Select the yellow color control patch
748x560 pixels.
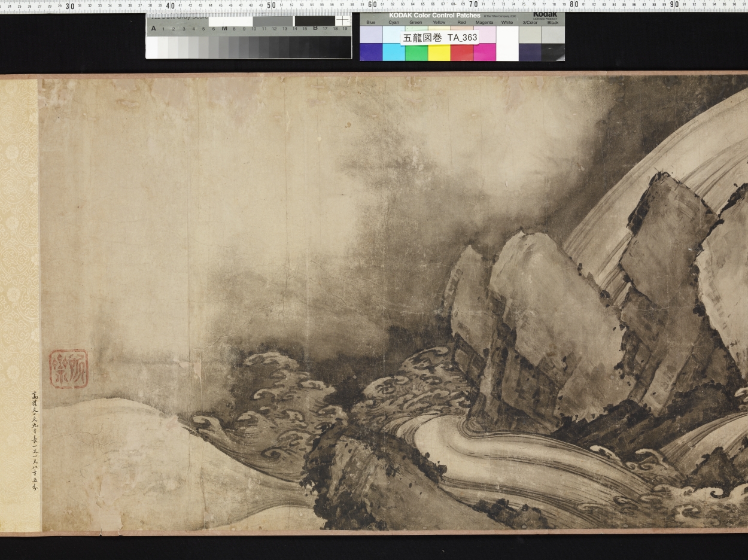click(439, 53)
